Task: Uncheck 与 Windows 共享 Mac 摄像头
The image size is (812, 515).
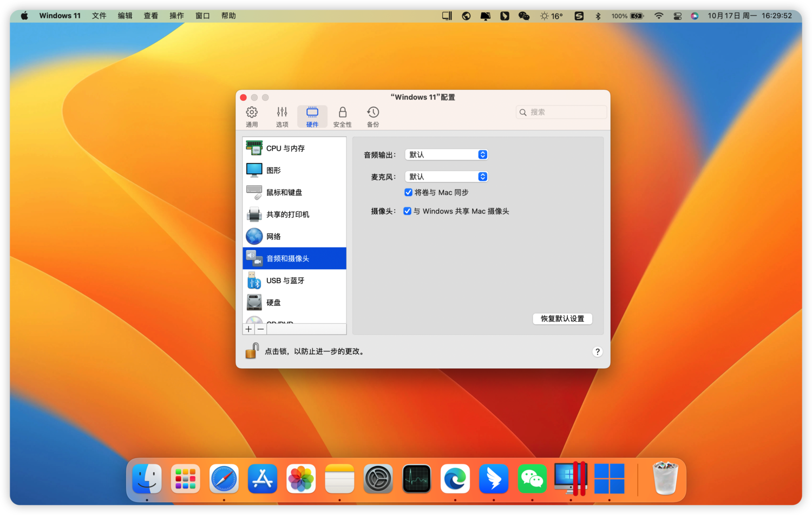Action: tap(407, 211)
